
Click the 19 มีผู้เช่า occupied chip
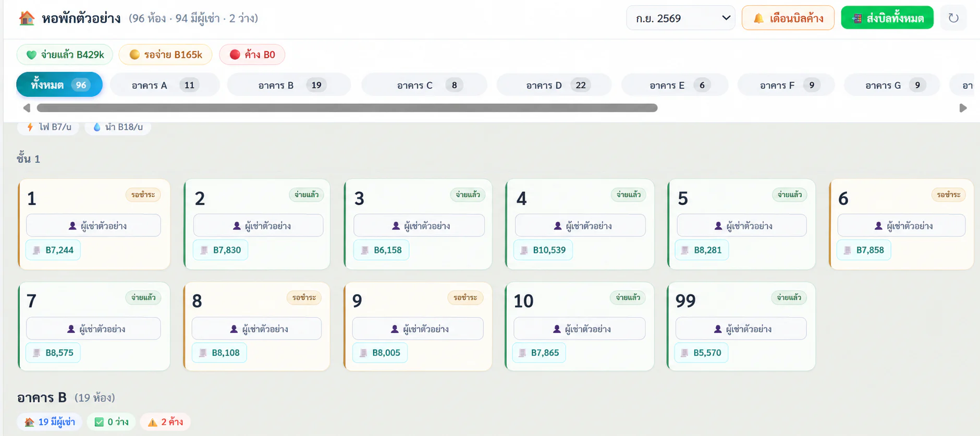click(x=51, y=422)
